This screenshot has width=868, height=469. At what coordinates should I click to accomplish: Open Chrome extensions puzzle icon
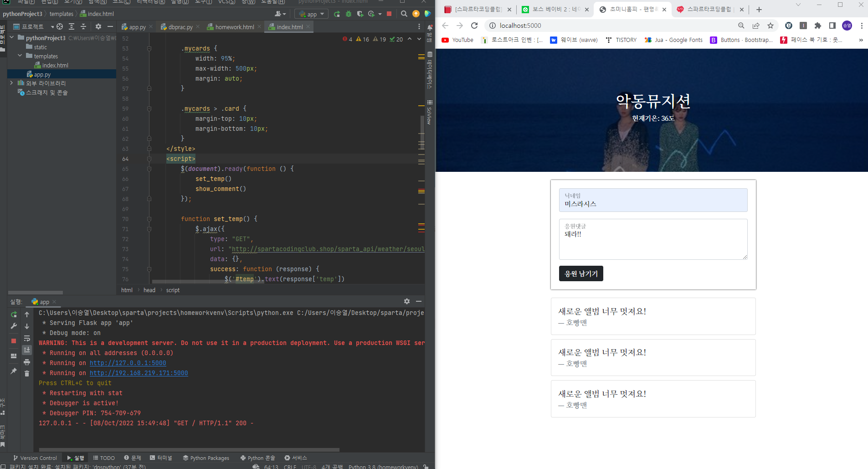point(818,26)
